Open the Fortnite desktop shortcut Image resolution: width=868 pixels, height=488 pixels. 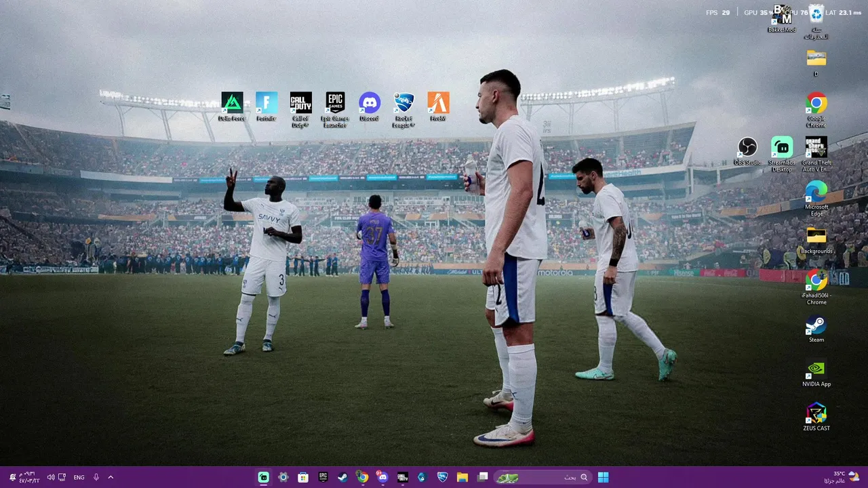267,107
